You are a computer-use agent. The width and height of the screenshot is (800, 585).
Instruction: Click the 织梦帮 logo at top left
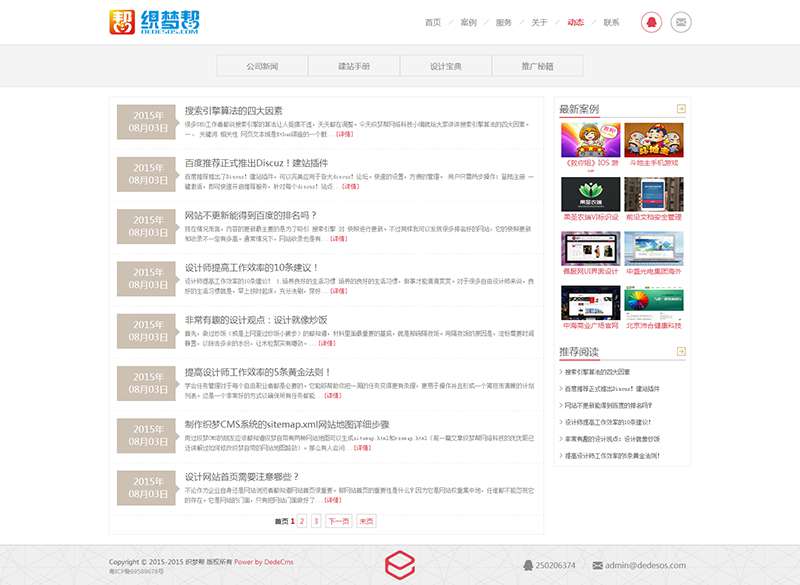[154, 22]
